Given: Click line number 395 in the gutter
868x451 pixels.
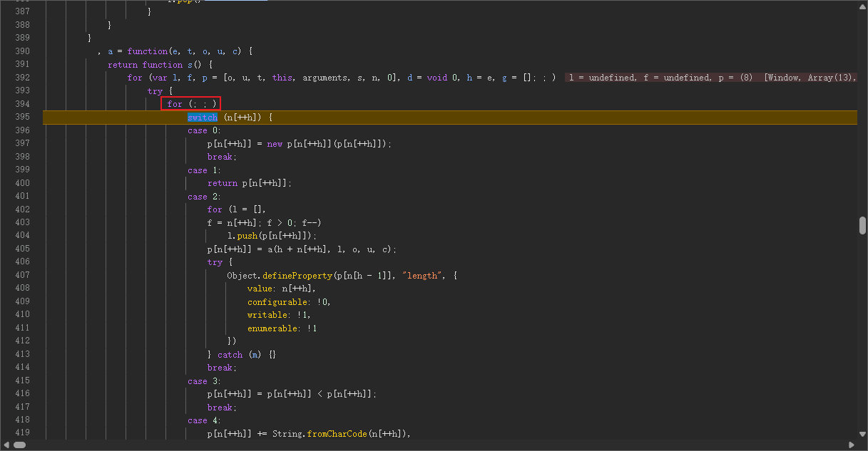Looking at the screenshot, I should pos(22,117).
